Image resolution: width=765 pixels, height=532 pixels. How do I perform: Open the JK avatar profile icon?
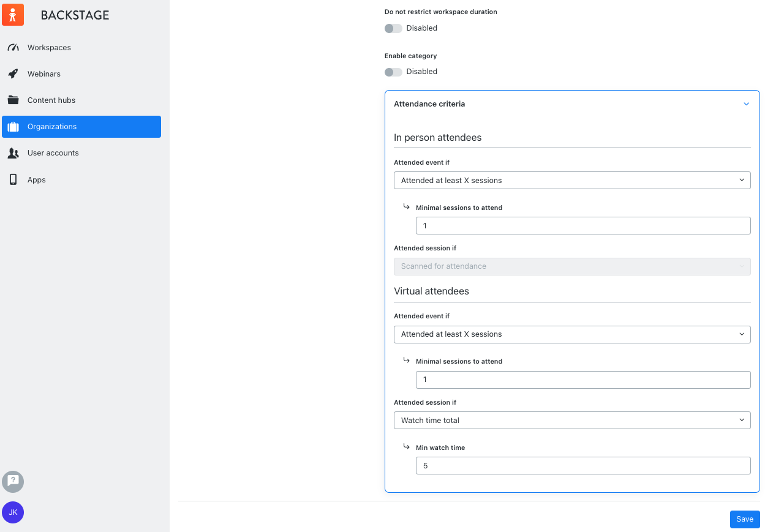pos(13,512)
